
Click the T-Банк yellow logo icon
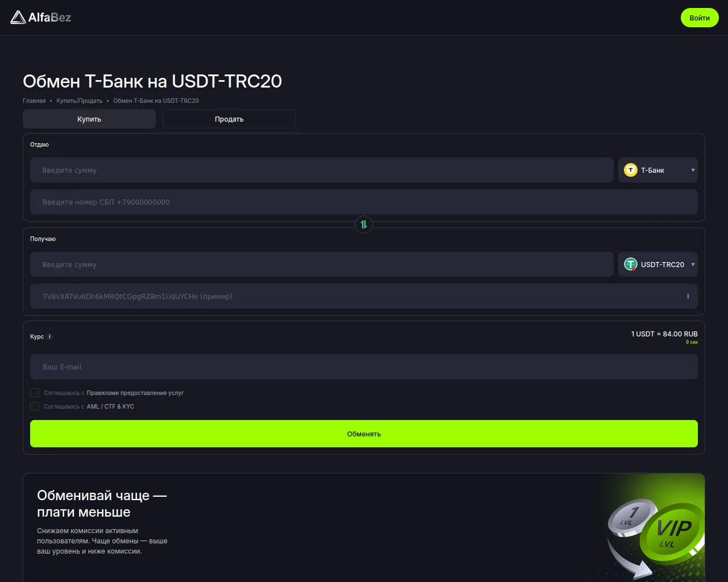tap(631, 170)
